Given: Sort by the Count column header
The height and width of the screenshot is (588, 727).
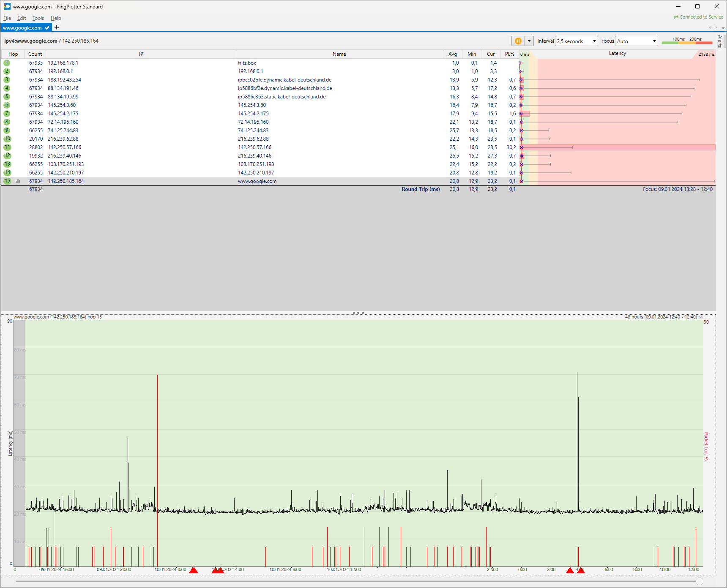Looking at the screenshot, I should coord(35,54).
